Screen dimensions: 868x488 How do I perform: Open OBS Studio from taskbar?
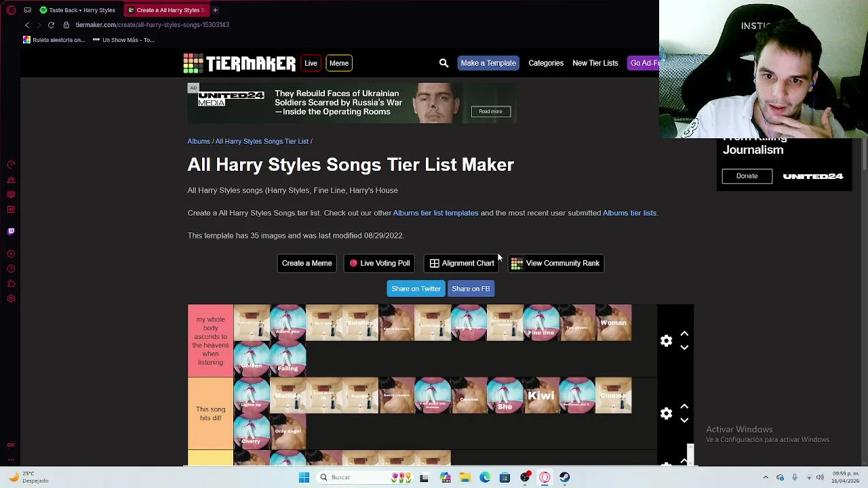point(525,478)
